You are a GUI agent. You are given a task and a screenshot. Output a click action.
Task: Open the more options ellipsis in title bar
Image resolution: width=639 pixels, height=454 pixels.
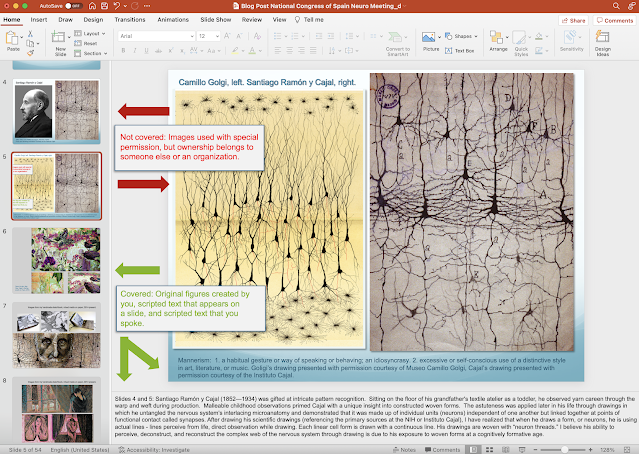coord(147,6)
